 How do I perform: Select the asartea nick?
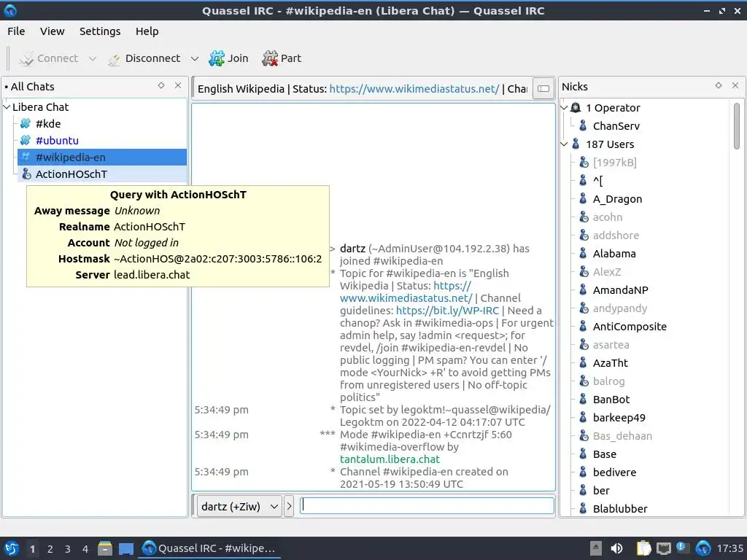pyautogui.click(x=611, y=345)
